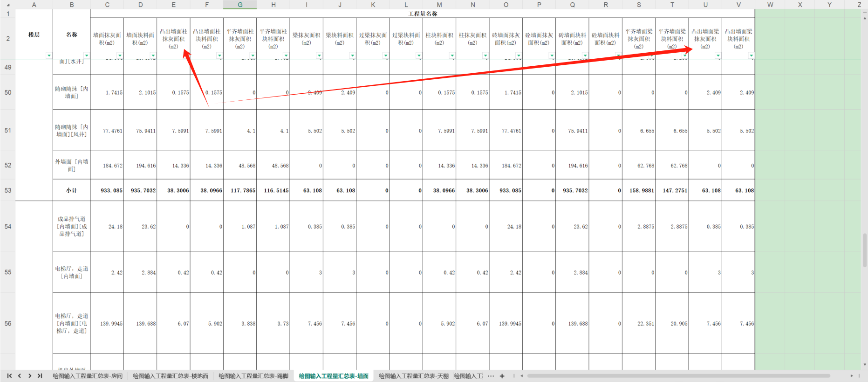
Task: Select column A header
Action: point(34,5)
